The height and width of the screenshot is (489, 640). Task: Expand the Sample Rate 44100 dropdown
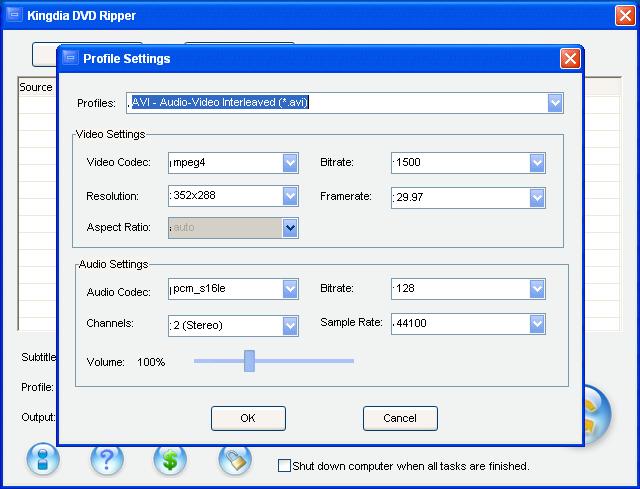(537, 324)
